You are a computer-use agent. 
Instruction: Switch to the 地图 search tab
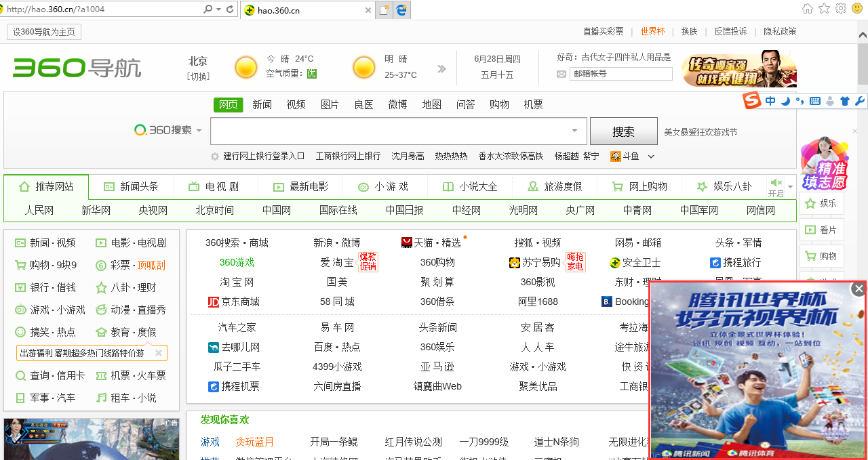(431, 104)
